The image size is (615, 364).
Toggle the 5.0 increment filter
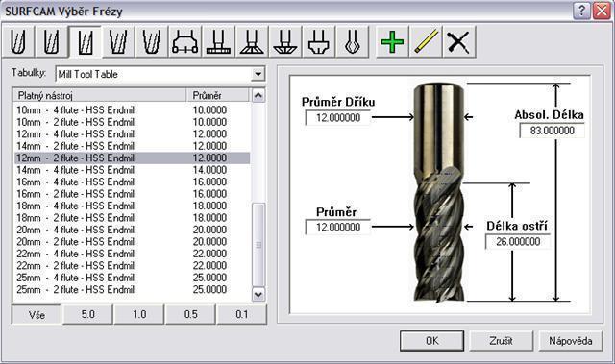pyautogui.click(x=87, y=314)
